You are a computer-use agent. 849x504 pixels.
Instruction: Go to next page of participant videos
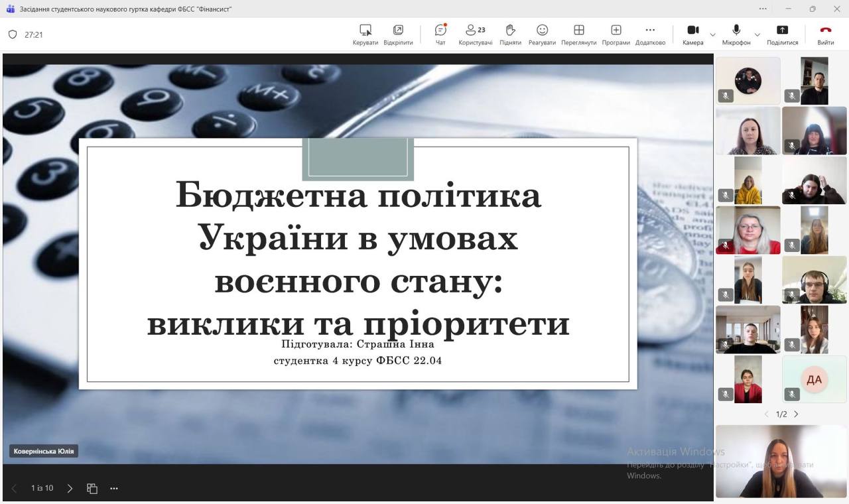[x=796, y=414]
